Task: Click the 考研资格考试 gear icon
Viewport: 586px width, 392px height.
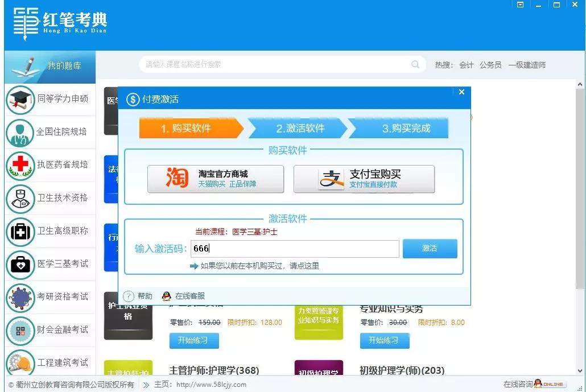Action: (x=20, y=298)
